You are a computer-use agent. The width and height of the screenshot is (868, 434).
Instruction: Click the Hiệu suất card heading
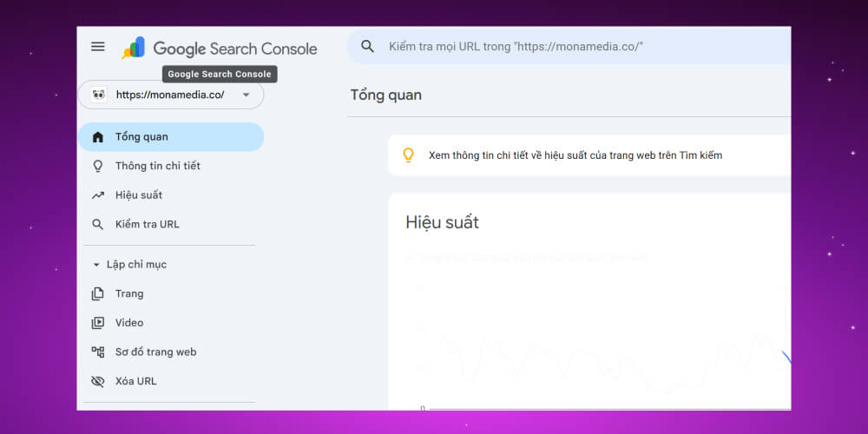[443, 222]
